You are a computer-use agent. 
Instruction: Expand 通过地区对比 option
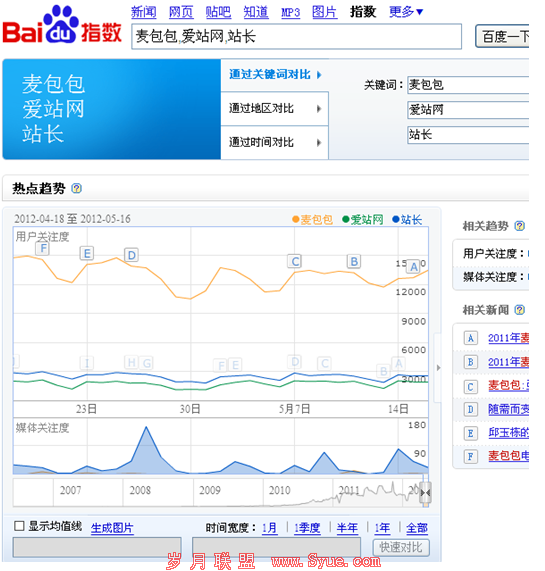click(275, 109)
